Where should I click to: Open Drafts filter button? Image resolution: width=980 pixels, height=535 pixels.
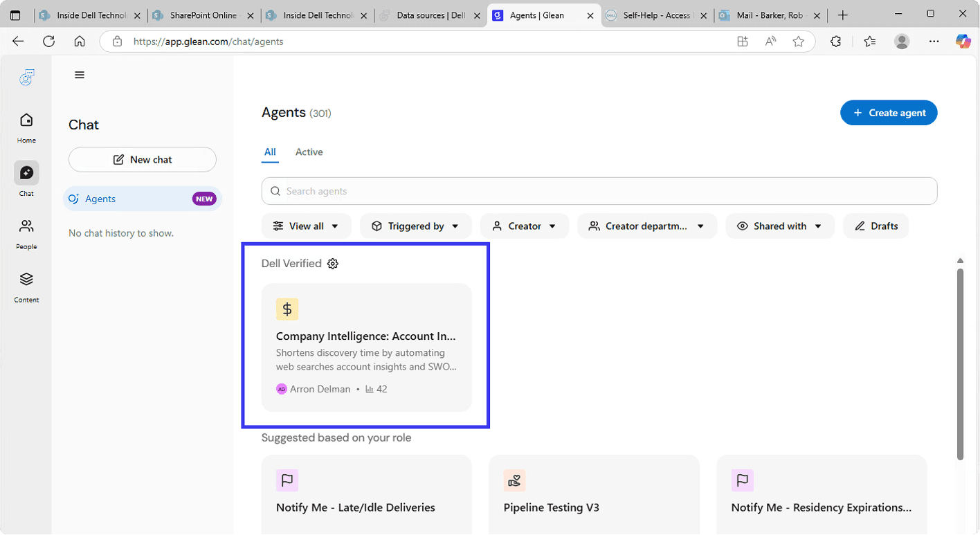(x=875, y=226)
